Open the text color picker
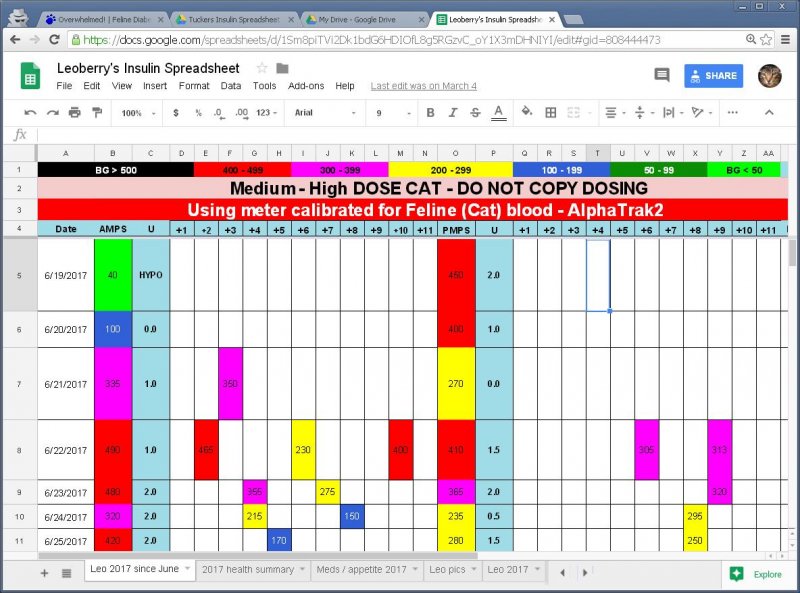Screen dimensions: 800x593 [498, 113]
